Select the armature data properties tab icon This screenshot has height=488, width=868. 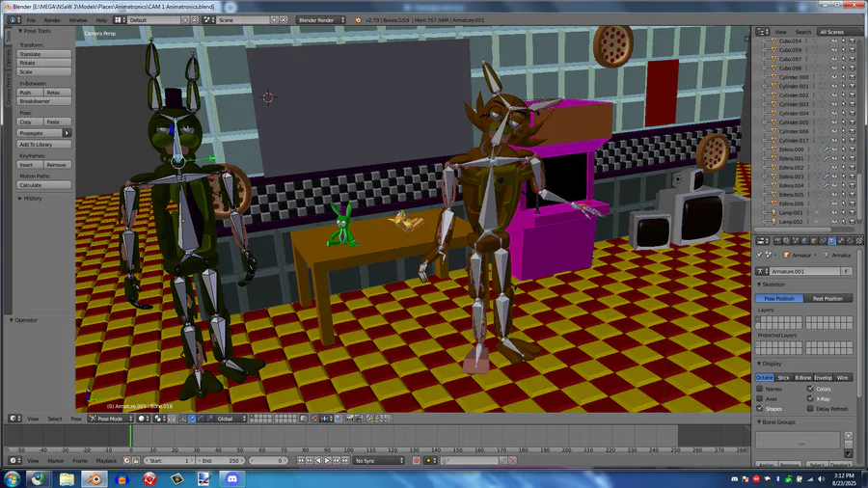point(831,241)
